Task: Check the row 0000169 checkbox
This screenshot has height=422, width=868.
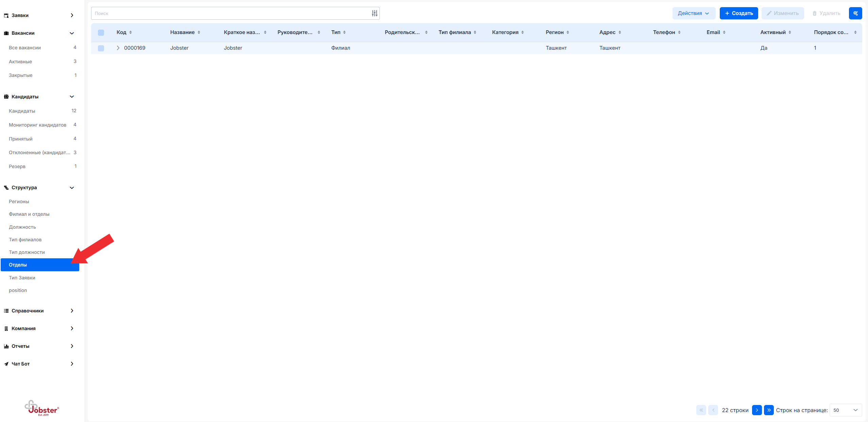Action: tap(101, 48)
